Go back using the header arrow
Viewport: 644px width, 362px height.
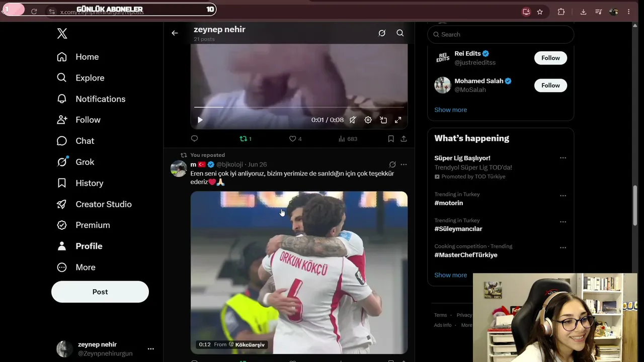point(175,33)
